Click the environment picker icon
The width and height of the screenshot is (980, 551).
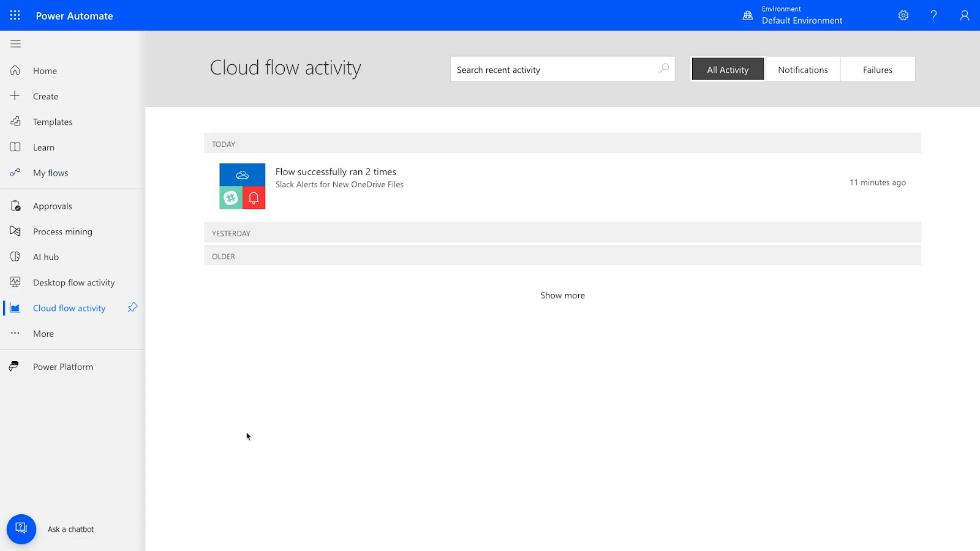748,15
